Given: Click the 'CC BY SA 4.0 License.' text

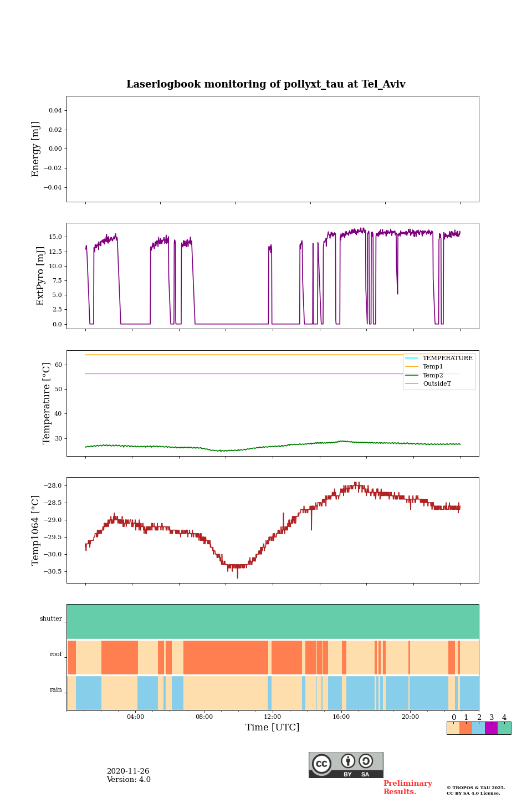Looking at the screenshot, I should [473, 793].
